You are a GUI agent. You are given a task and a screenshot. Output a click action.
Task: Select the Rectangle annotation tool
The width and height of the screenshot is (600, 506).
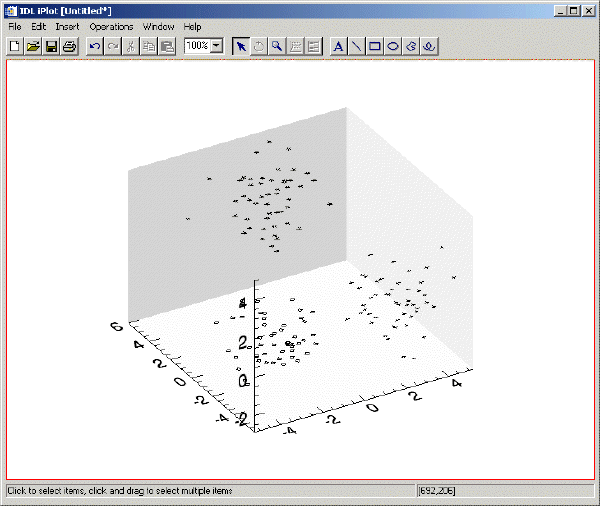point(375,47)
